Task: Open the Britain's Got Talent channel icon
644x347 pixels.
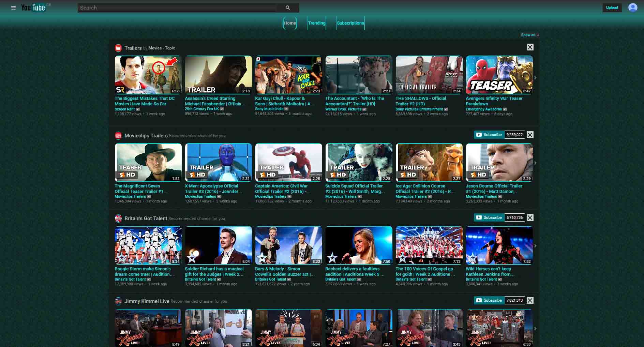Action: pyautogui.click(x=118, y=218)
